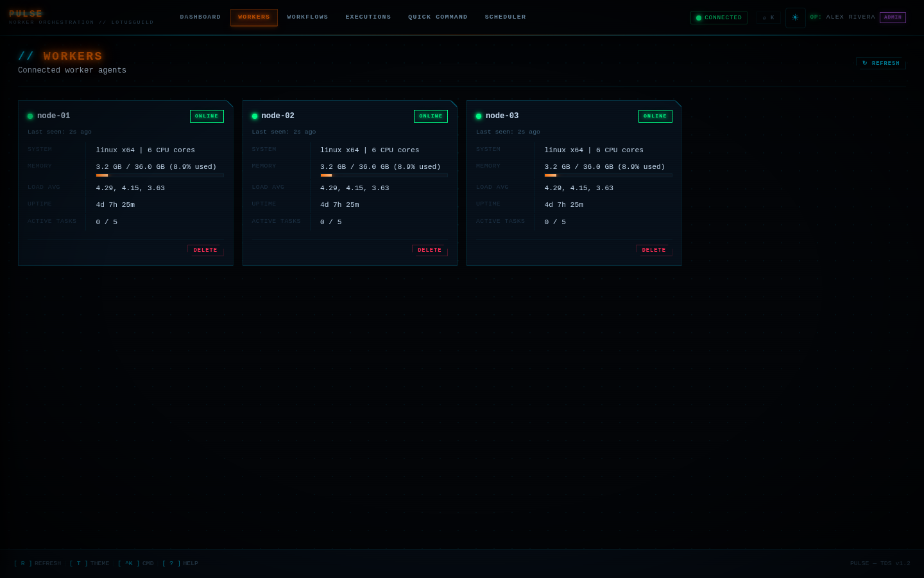The image size is (924, 578).
Task: Open the Dashboard tab
Action: pyautogui.click(x=200, y=17)
